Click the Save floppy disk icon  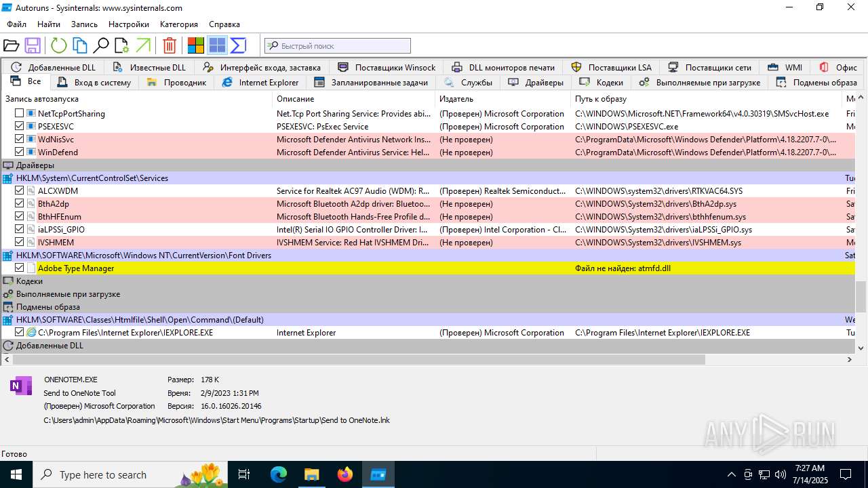click(33, 45)
